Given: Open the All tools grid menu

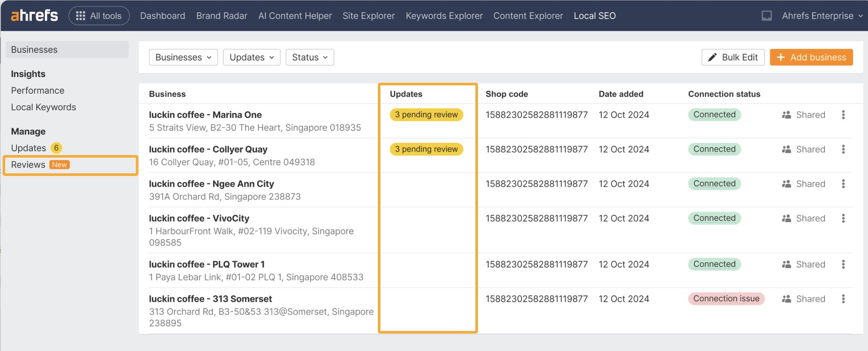Looking at the screenshot, I should (99, 16).
